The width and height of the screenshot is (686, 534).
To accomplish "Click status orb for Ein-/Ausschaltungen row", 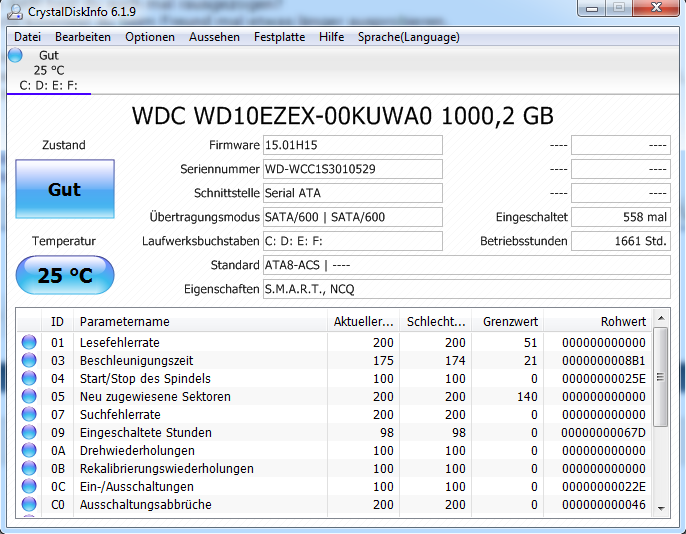I will (29, 486).
